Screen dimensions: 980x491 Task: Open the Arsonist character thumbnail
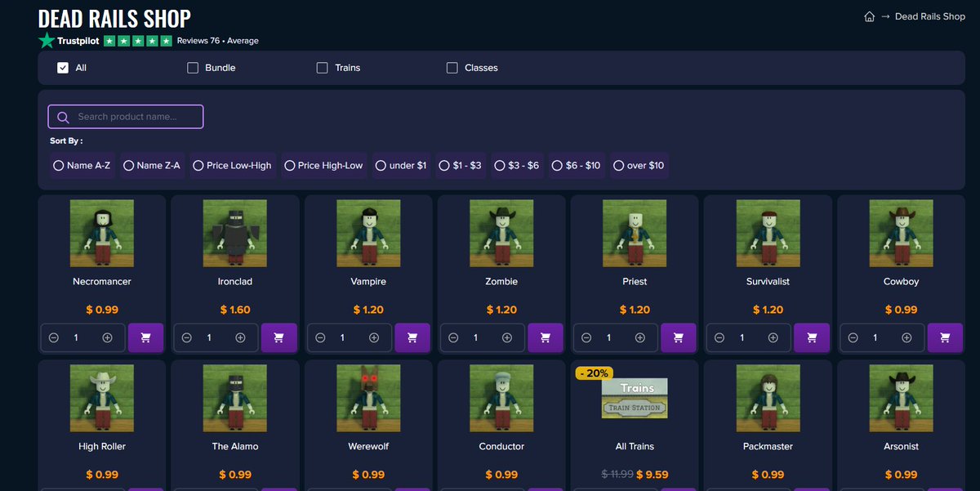[901, 398]
